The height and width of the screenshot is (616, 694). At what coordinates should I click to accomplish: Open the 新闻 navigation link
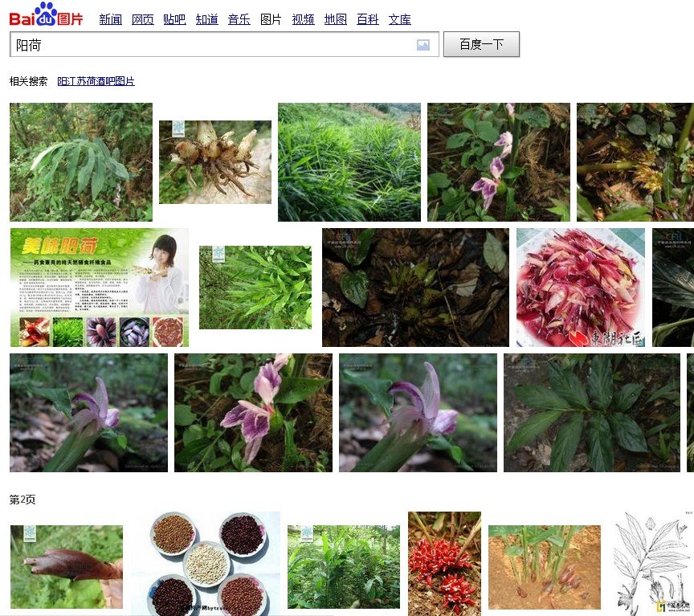tap(110, 19)
